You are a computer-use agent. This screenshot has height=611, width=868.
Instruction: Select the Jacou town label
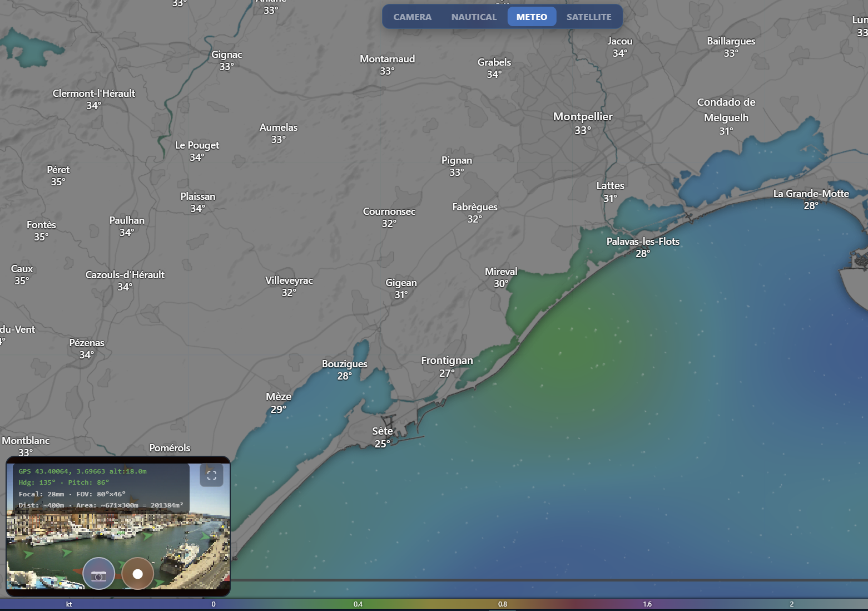point(620,41)
